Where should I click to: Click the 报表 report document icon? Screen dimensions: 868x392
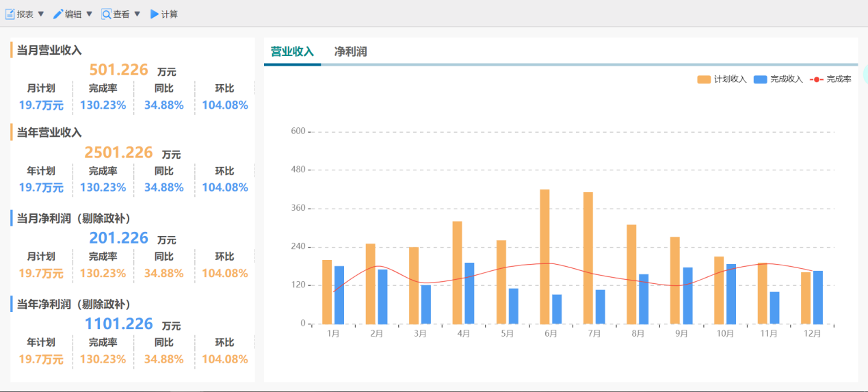[x=10, y=14]
